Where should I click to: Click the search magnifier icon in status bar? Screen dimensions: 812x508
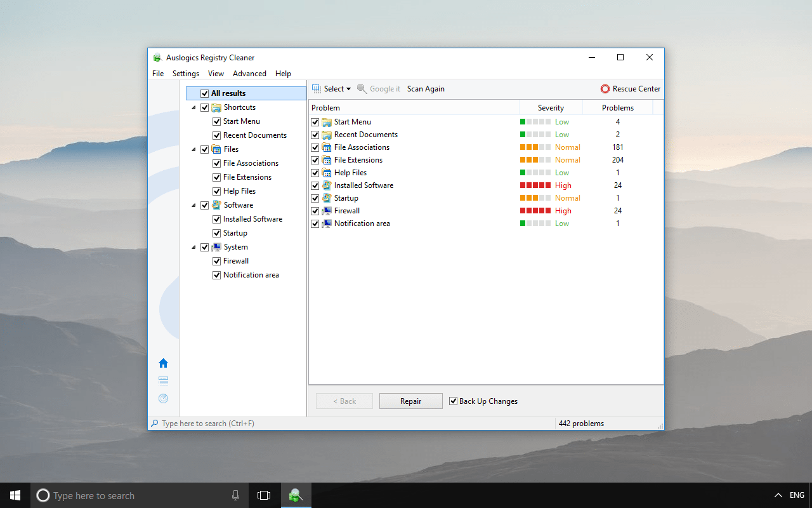point(154,424)
